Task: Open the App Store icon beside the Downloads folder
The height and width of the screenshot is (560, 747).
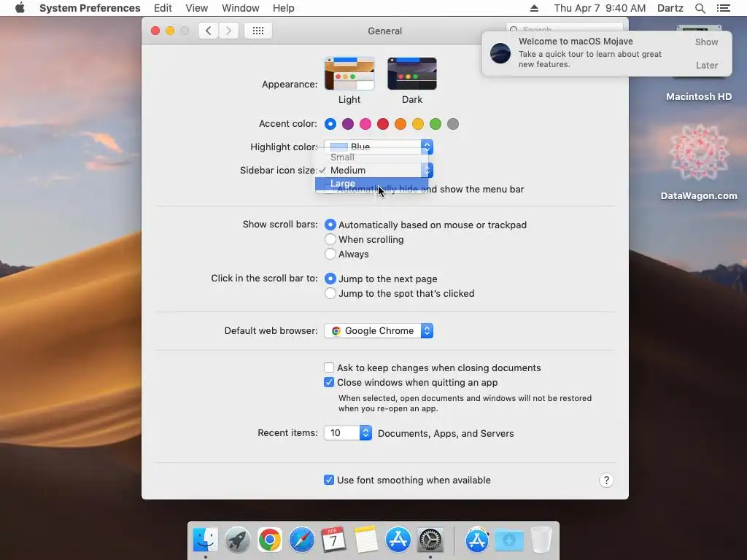Action: pyautogui.click(x=477, y=540)
